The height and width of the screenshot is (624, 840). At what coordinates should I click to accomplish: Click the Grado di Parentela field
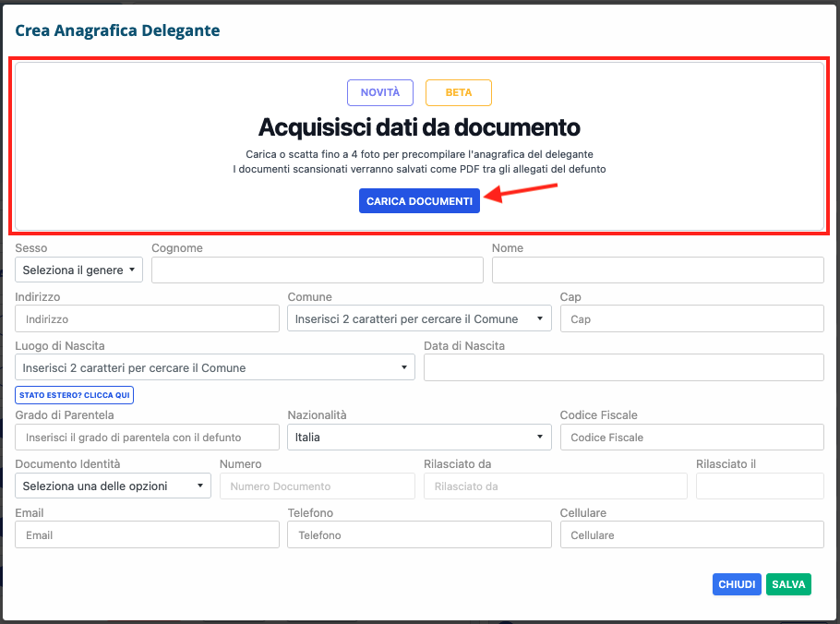[x=147, y=437]
